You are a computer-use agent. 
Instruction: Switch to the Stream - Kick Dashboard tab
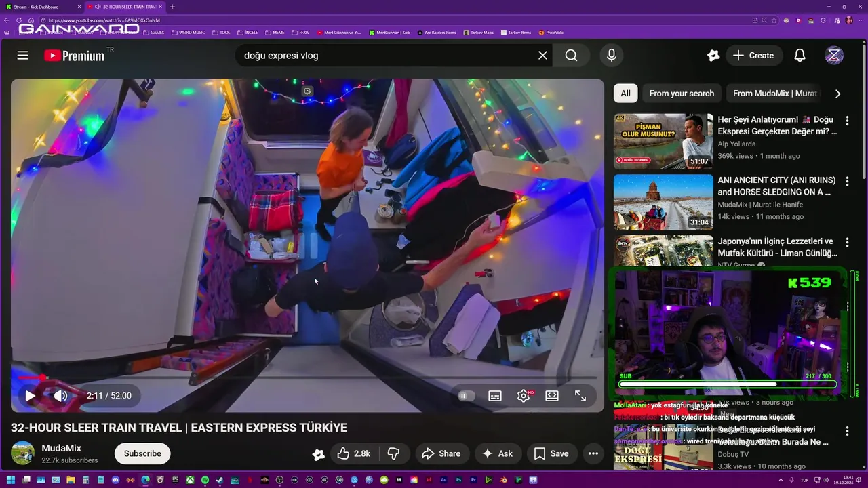(41, 7)
